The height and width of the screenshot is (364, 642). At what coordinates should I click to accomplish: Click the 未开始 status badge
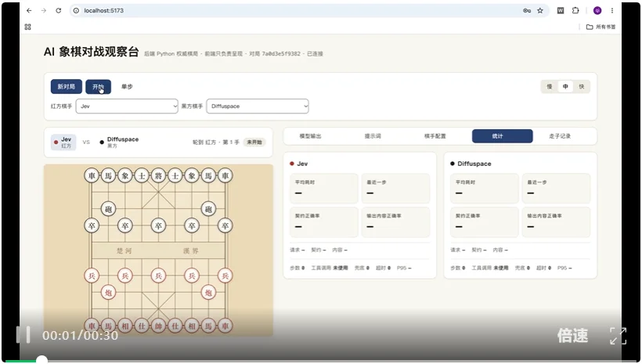pos(254,142)
